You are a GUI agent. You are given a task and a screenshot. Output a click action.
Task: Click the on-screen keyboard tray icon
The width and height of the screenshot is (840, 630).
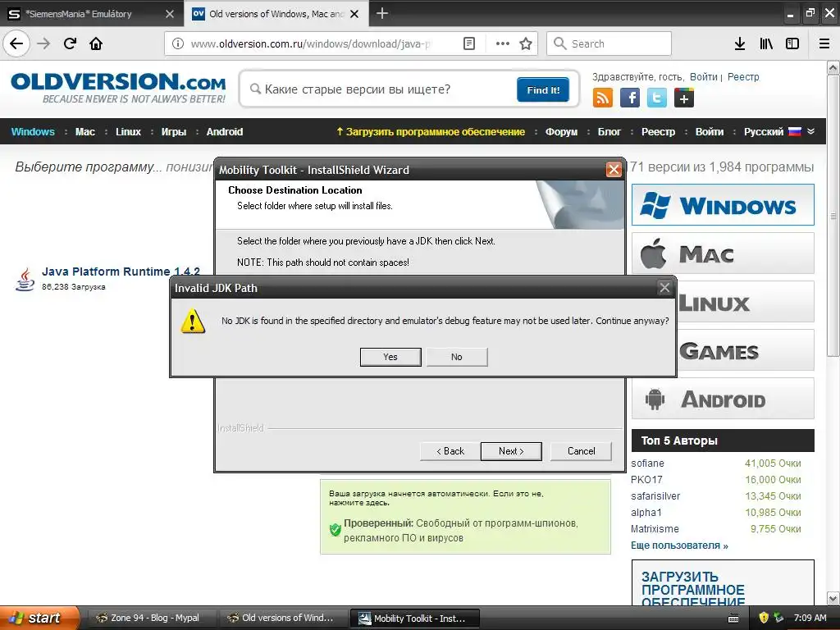click(x=733, y=619)
